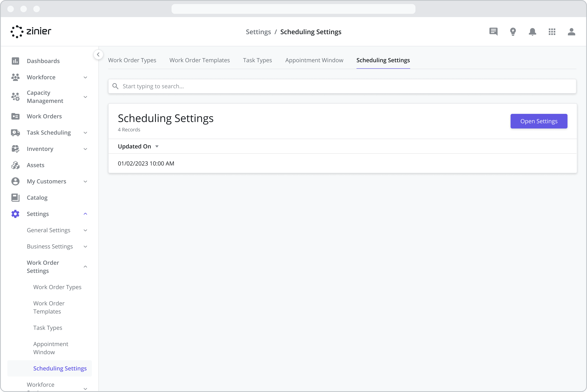This screenshot has width=587, height=392.
Task: Open Appointment Window in sidebar submenu
Action: [x=51, y=348]
